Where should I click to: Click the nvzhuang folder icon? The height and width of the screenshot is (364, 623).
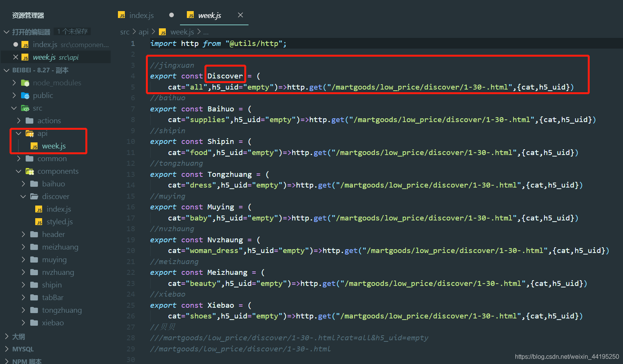click(x=34, y=272)
